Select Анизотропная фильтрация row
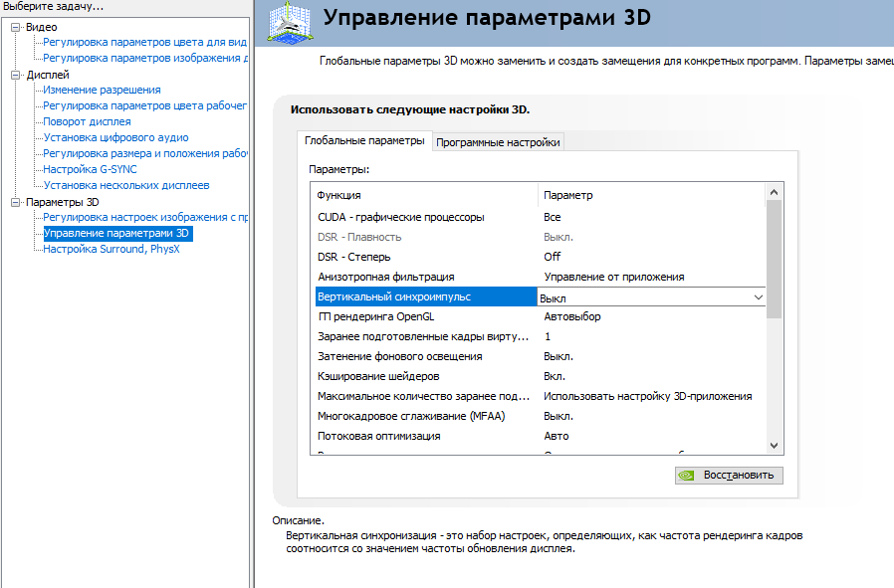This screenshot has height=588, width=894. click(x=540, y=277)
